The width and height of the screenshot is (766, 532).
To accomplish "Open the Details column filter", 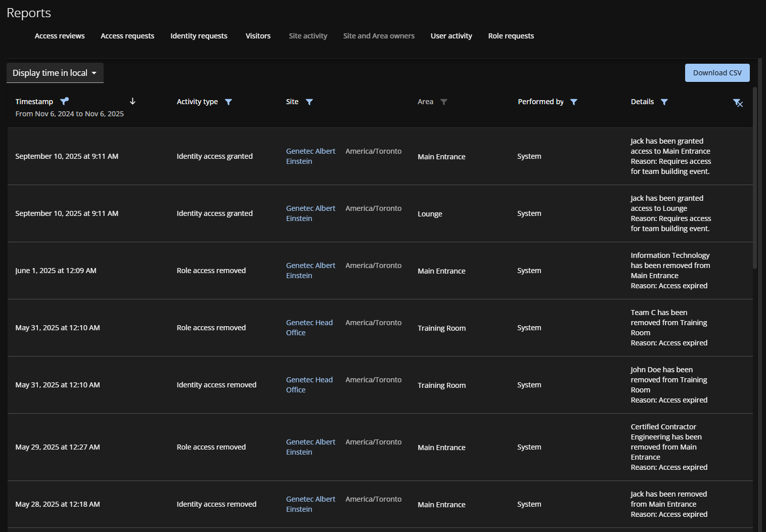I will coord(664,102).
